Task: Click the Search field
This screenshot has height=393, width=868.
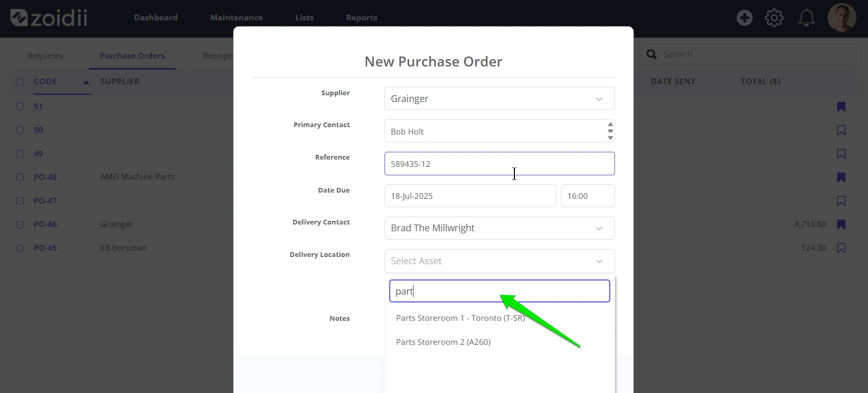Action: coord(749,54)
